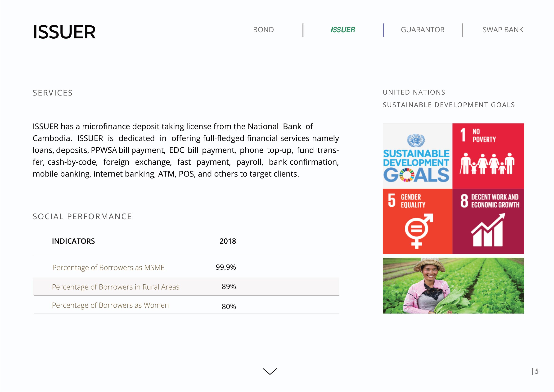Image resolution: width=554 pixels, height=392 pixels.
Task: Click the ISSUER page heading
Action: (64, 32)
